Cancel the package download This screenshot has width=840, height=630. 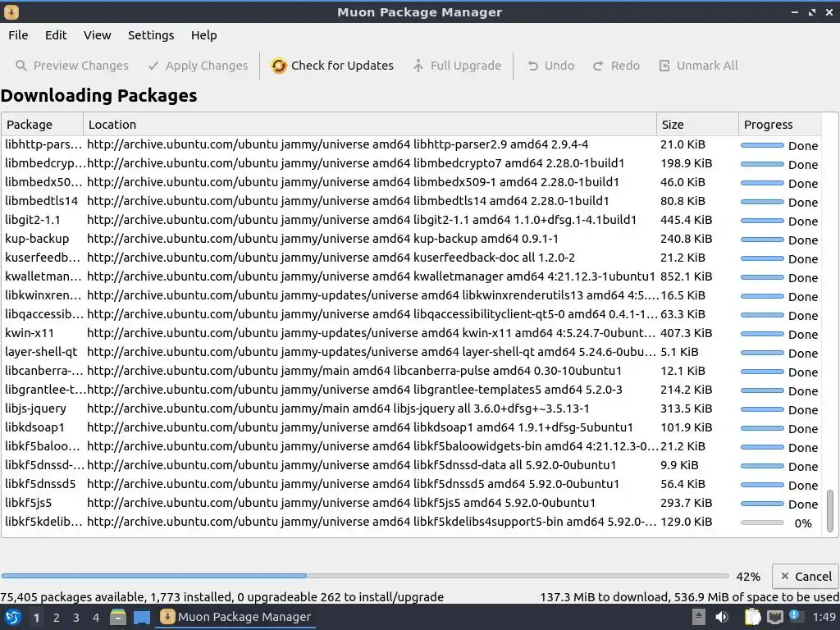point(806,577)
